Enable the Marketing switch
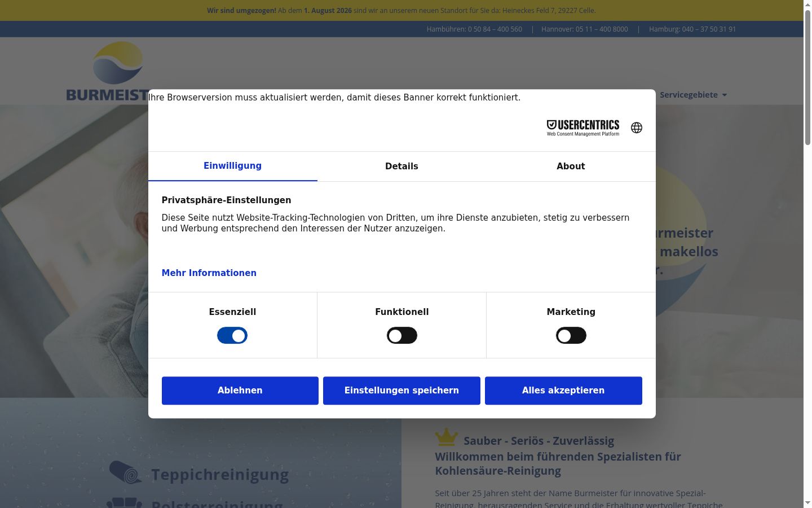Screen dimensions: 812x508 pyautogui.click(x=571, y=335)
